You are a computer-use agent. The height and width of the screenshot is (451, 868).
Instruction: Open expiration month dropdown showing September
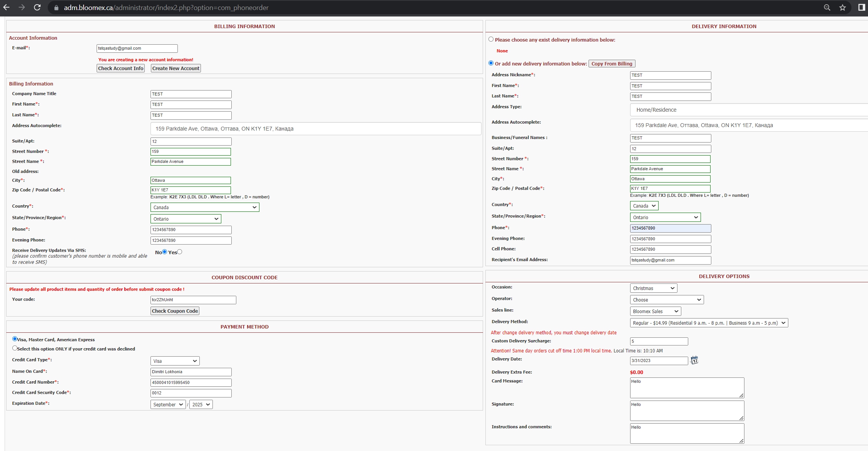pos(168,404)
